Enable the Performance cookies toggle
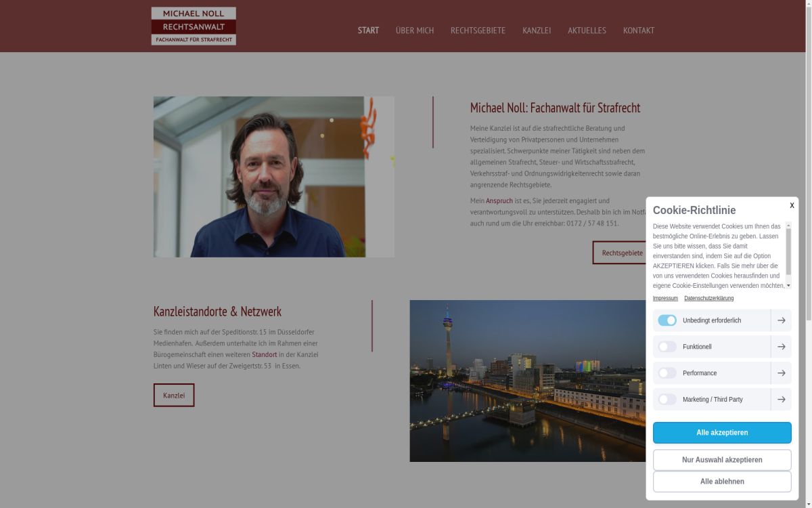This screenshot has height=508, width=812. (x=667, y=373)
